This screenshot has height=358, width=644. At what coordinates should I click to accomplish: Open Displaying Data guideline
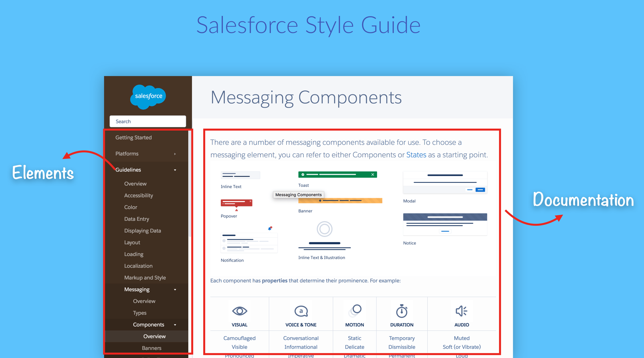143,231
